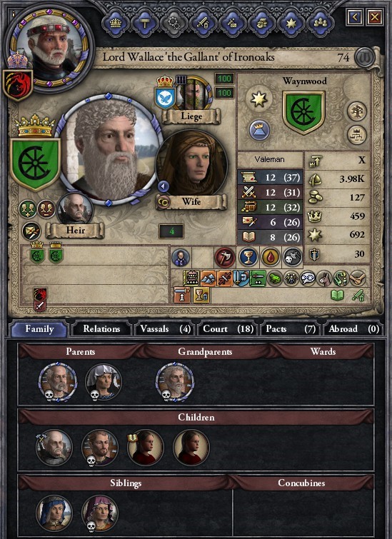Open the Council group icon in top bar
The width and height of the screenshot is (392, 539).
(321, 24)
